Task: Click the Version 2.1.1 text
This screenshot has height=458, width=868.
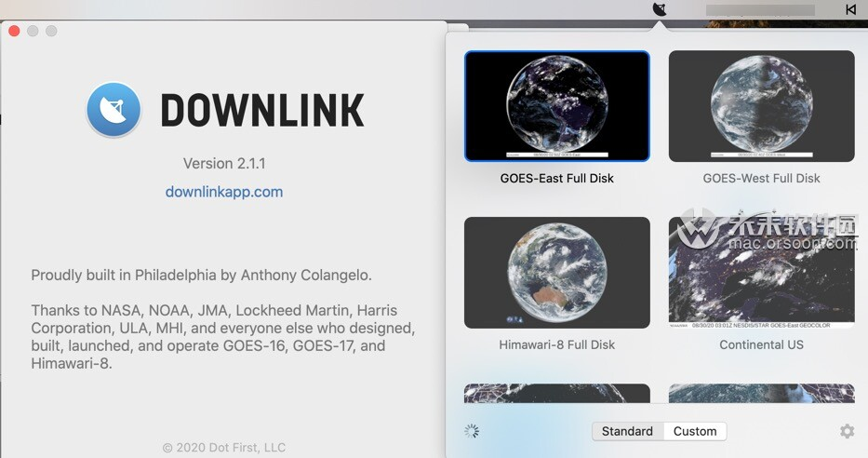Action: [224, 164]
